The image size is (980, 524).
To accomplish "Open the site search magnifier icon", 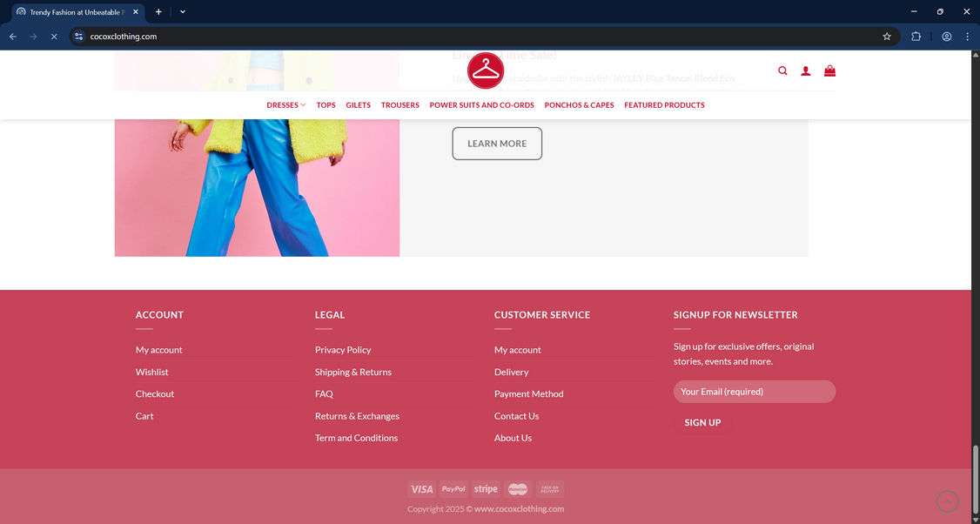I will (x=782, y=71).
